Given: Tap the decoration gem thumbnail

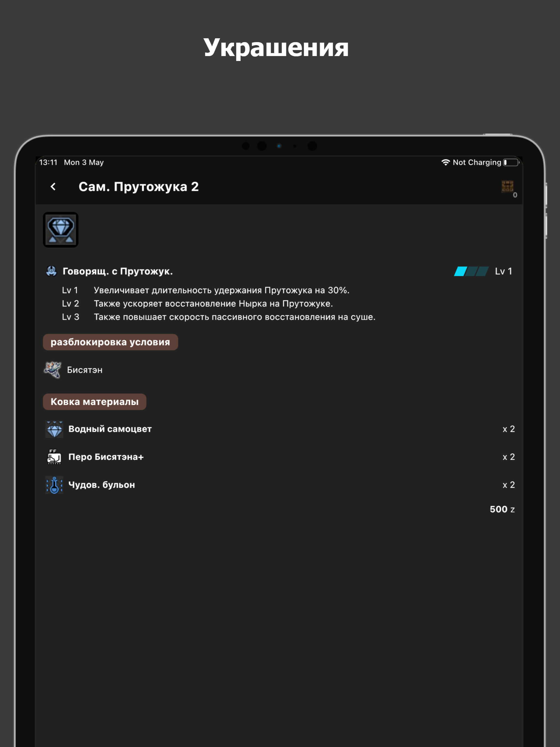Looking at the screenshot, I should [61, 230].
